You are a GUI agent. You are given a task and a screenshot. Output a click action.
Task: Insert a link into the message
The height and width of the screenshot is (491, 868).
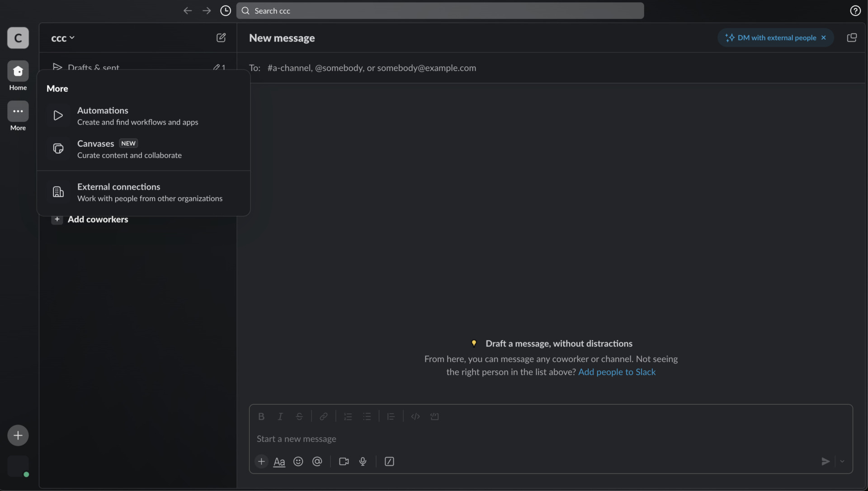pos(324,416)
